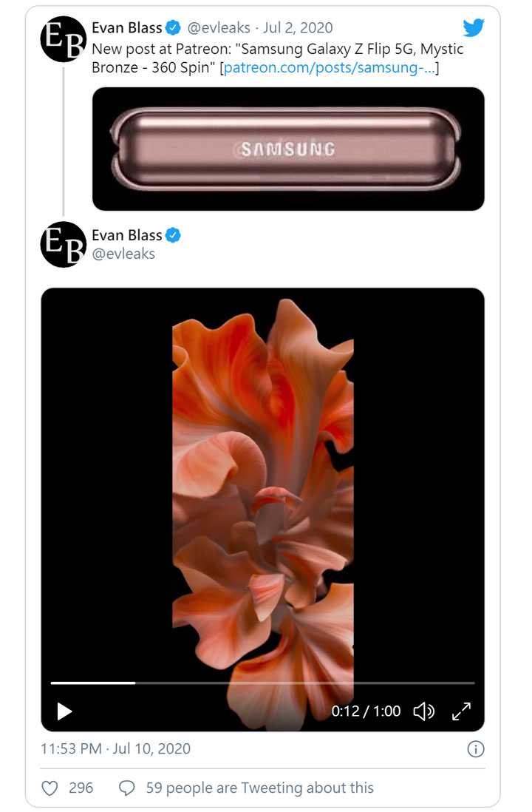The height and width of the screenshot is (812, 532).
Task: Mute the video with speaker icon
Action: click(424, 711)
